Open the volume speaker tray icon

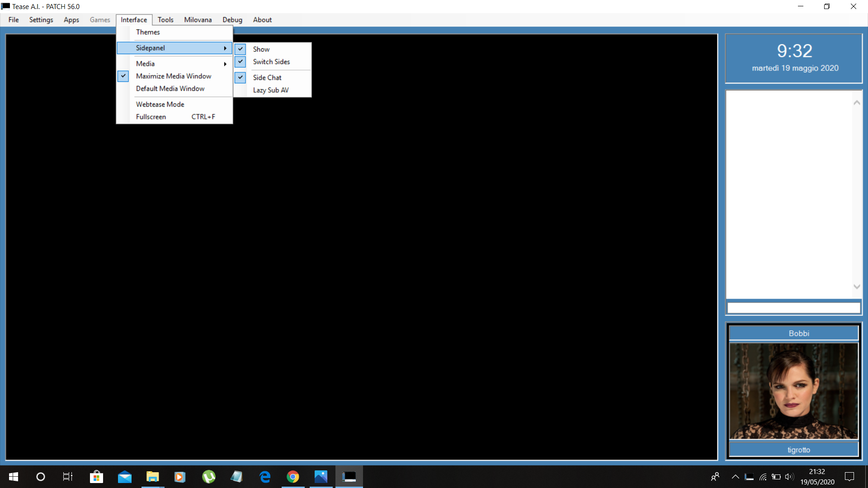coord(789,477)
